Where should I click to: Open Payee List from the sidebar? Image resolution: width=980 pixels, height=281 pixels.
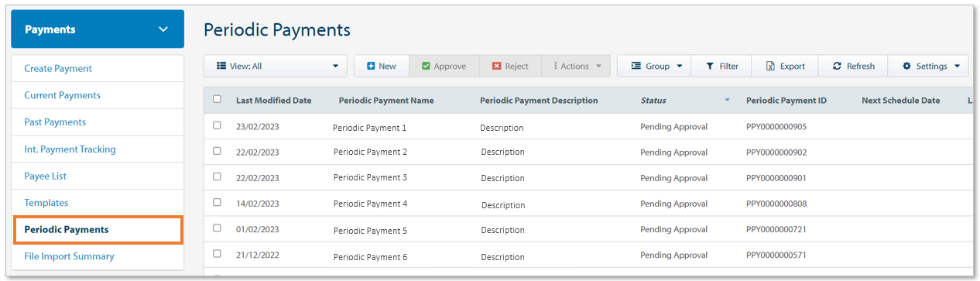tap(46, 176)
